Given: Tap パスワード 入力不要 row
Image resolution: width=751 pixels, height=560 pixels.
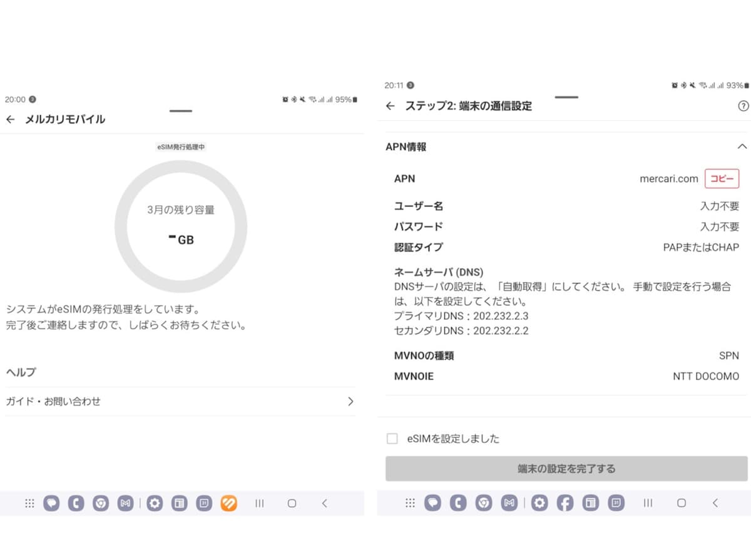Looking at the screenshot, I should (x=566, y=227).
